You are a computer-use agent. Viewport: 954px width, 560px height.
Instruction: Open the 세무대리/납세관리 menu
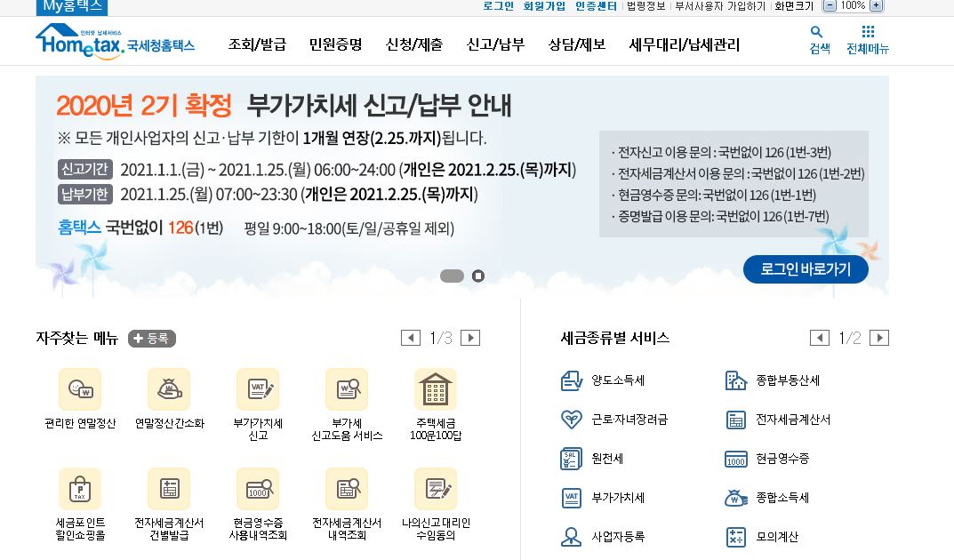[x=685, y=44]
